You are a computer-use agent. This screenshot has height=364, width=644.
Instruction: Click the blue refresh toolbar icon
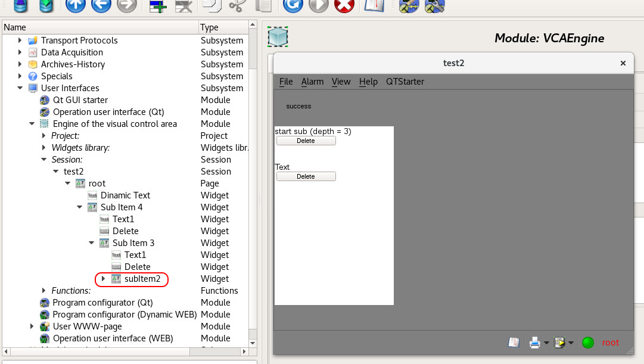[x=292, y=5]
